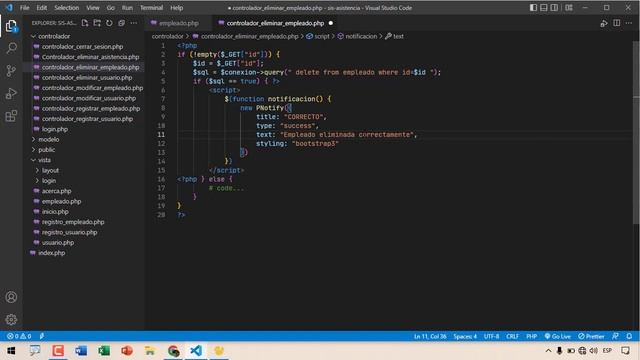Collapse all folders in Explorer
The image size is (640, 360).
(122, 23)
